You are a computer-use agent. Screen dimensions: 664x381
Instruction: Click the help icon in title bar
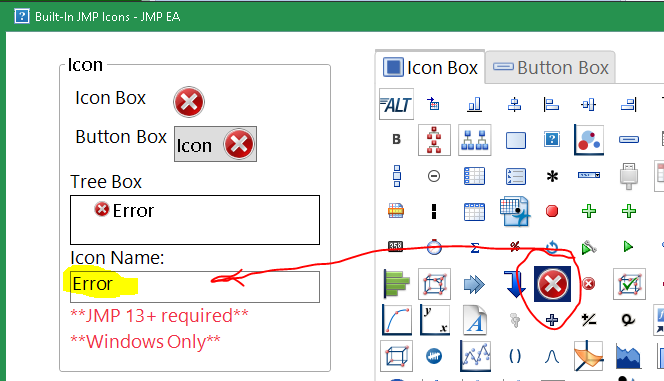(x=22, y=17)
